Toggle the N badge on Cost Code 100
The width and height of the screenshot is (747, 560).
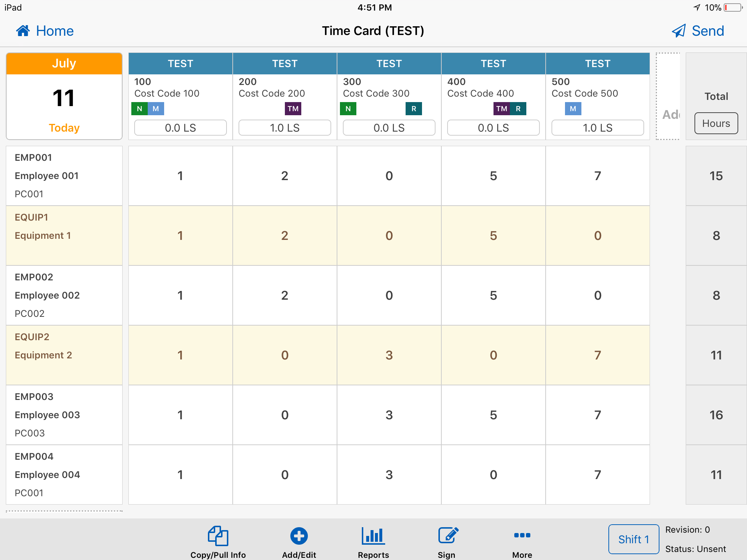(139, 108)
